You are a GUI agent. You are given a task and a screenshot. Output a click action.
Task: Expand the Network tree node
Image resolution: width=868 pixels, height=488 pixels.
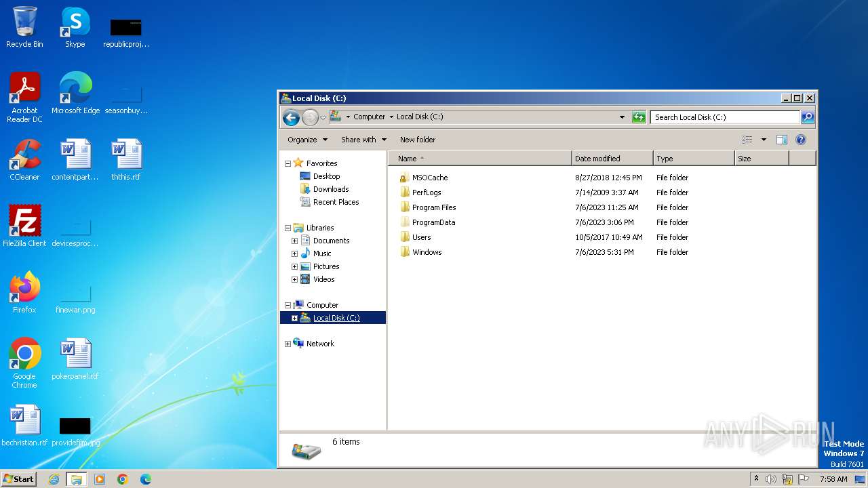288,344
